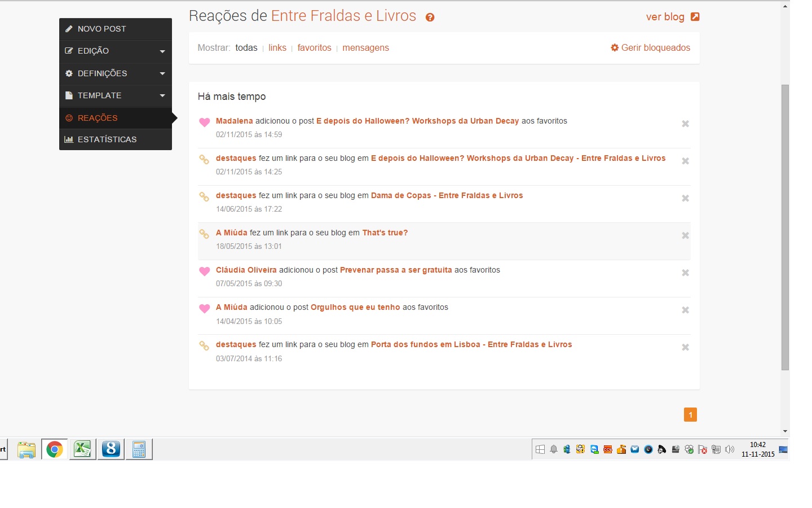Expand the EDIÇÃO sidebar menu arrow
Image resolution: width=812 pixels, height=508 pixels.
162,51
